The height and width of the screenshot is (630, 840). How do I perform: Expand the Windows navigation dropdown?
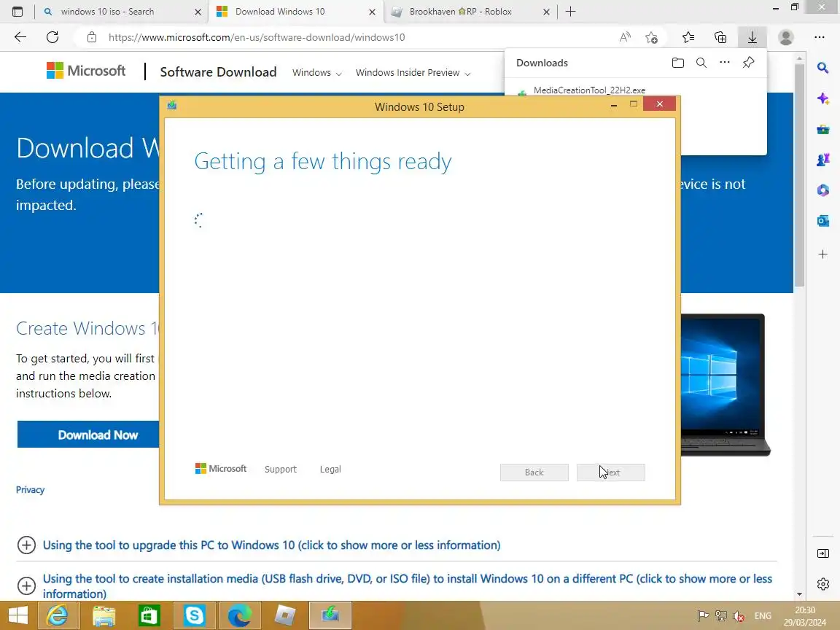click(x=316, y=72)
